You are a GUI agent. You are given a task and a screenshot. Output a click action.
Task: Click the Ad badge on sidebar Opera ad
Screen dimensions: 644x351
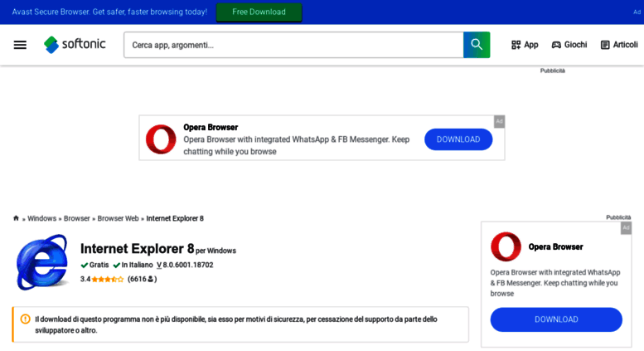pyautogui.click(x=626, y=227)
